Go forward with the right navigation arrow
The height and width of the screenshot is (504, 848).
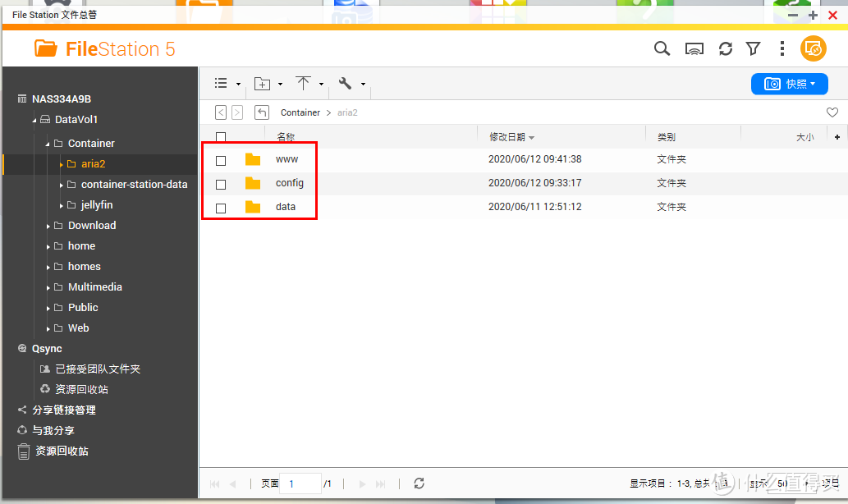237,112
